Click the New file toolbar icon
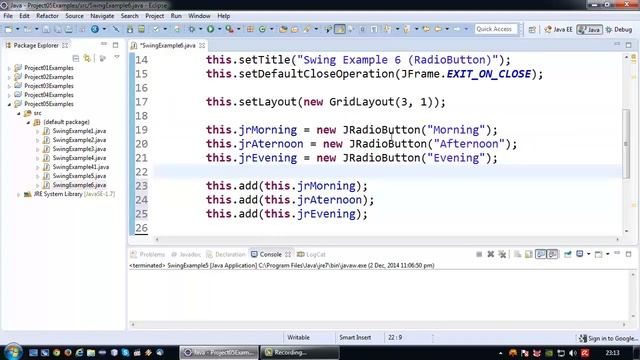Viewport: 640px width, 360px height. click(8, 29)
